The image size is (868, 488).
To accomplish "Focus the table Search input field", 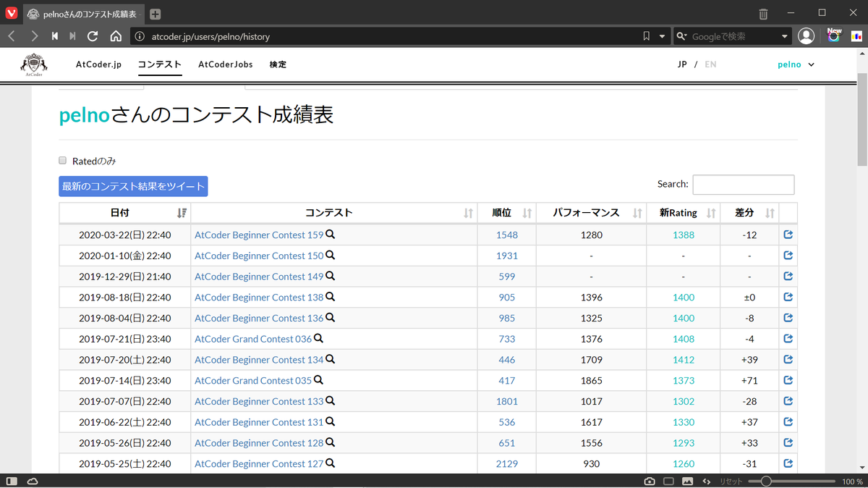I will point(744,185).
